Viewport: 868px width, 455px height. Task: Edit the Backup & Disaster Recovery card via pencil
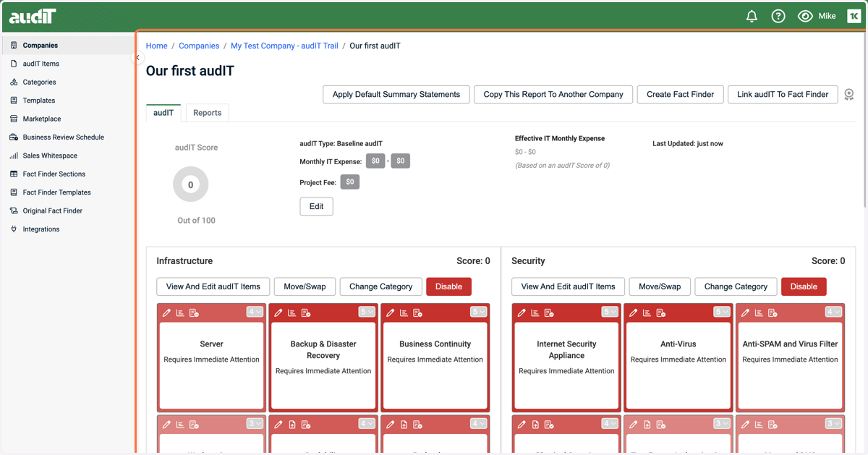pos(278,312)
